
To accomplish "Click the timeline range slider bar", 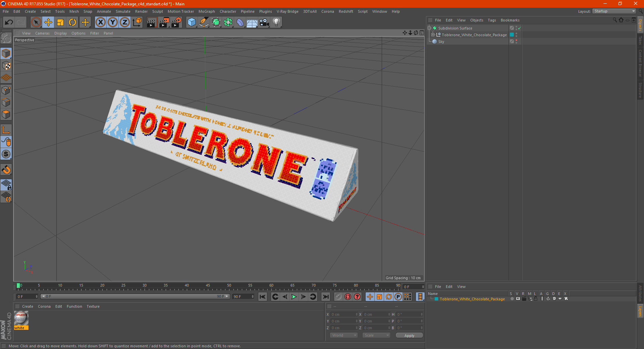I will [135, 296].
